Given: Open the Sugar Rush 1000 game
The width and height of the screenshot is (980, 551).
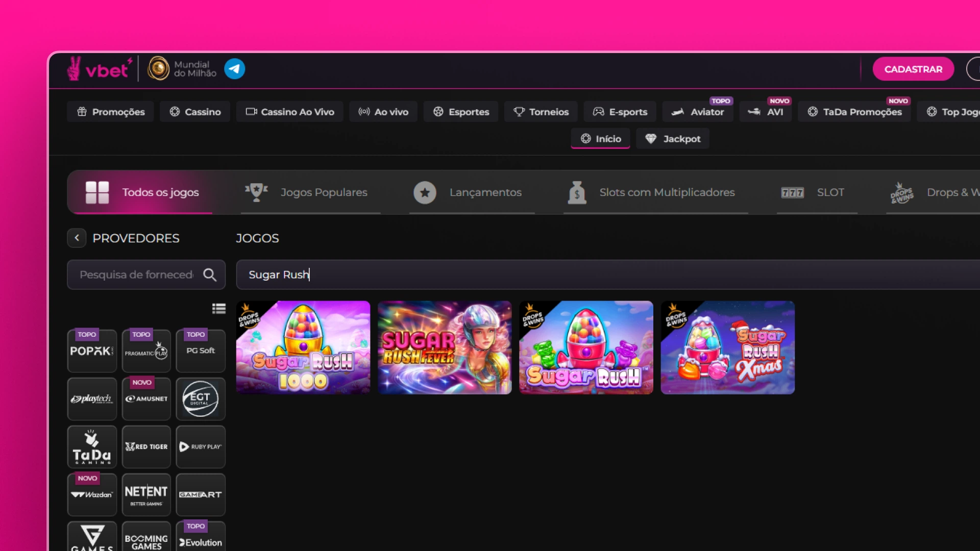Looking at the screenshot, I should click(x=303, y=347).
